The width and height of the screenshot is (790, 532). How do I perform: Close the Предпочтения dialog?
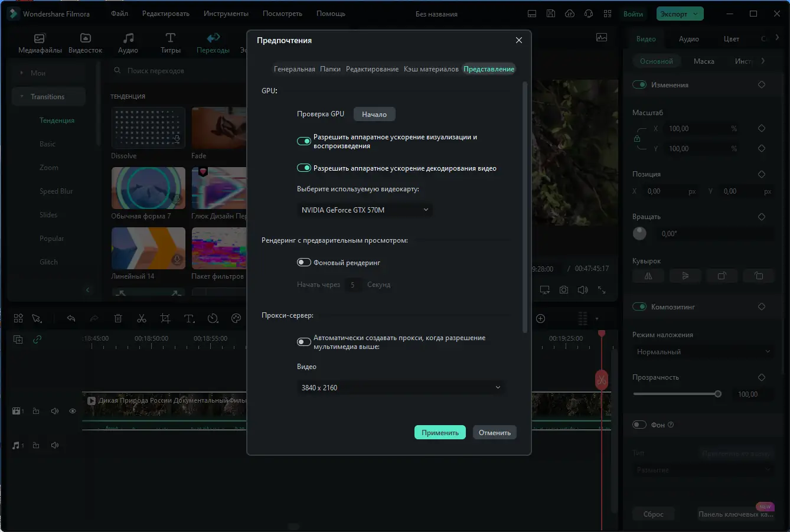tap(519, 40)
